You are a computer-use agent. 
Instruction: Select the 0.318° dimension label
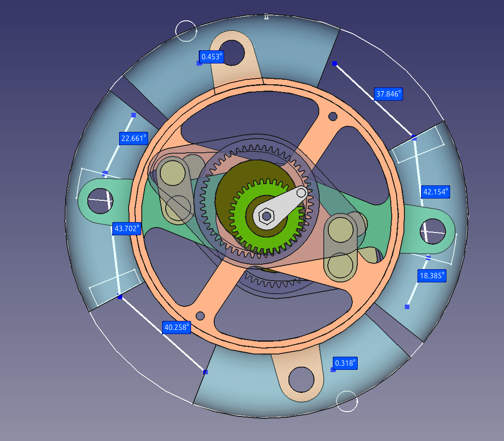(345, 363)
